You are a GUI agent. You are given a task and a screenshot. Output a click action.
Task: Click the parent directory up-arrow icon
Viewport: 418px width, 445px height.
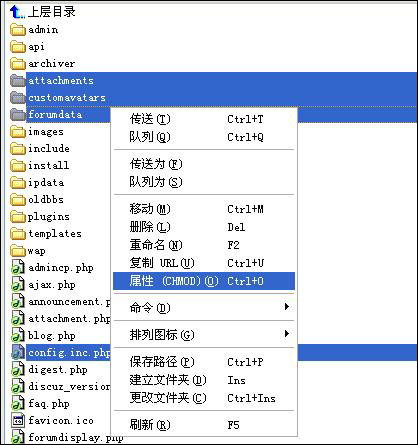pyautogui.click(x=17, y=12)
